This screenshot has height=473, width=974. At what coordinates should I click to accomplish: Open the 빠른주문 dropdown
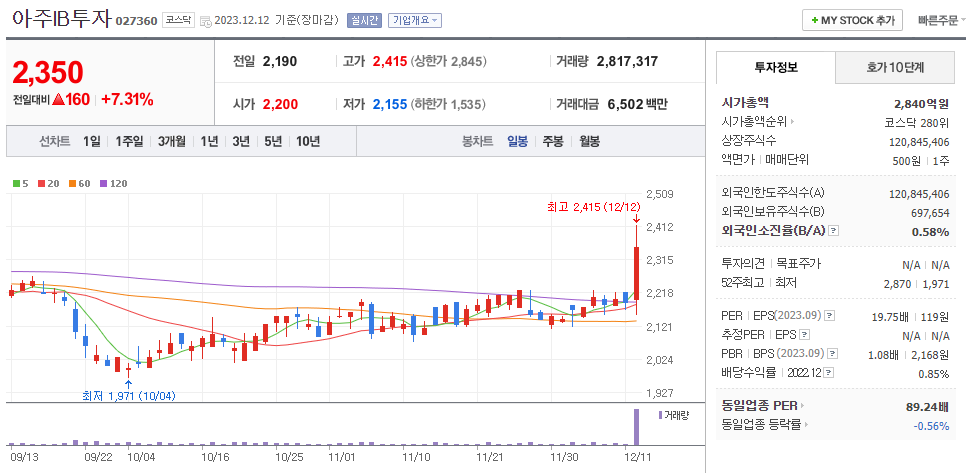pyautogui.click(x=942, y=21)
